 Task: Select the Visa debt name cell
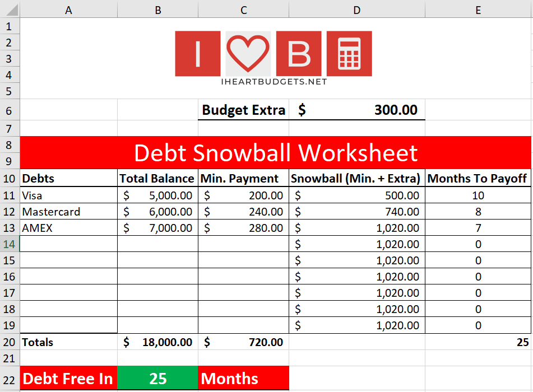click(x=68, y=195)
